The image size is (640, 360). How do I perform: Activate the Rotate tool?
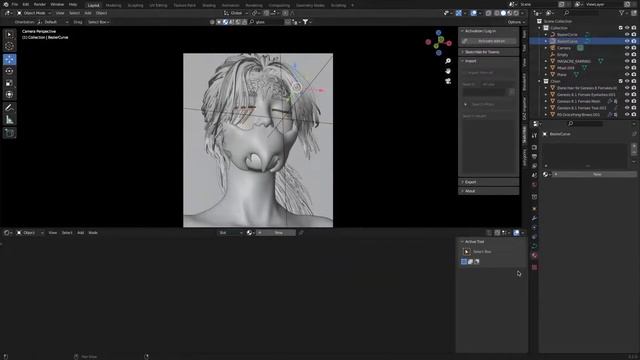[x=9, y=71]
